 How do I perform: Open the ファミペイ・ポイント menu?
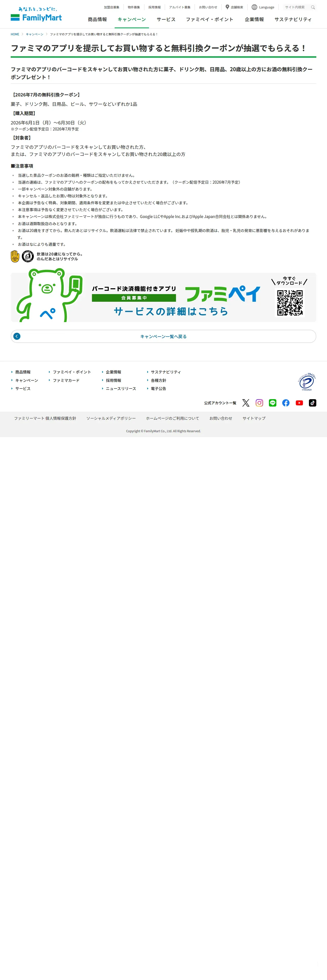tap(209, 19)
